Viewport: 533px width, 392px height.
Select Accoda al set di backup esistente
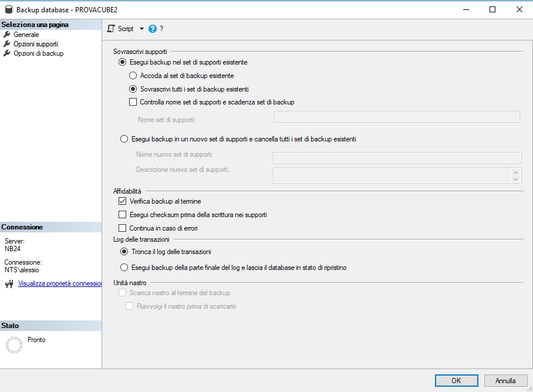tap(133, 76)
